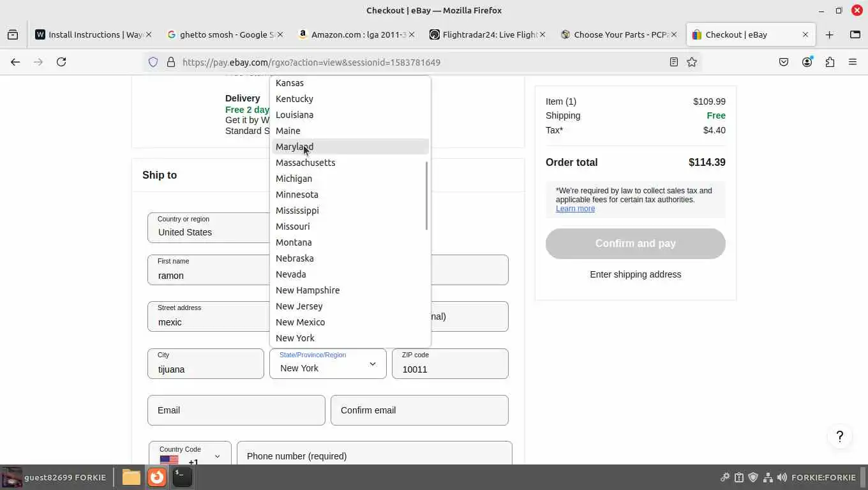Close the ghetto smosh Google tab
Screen dimensions: 868x490
click(x=281, y=34)
